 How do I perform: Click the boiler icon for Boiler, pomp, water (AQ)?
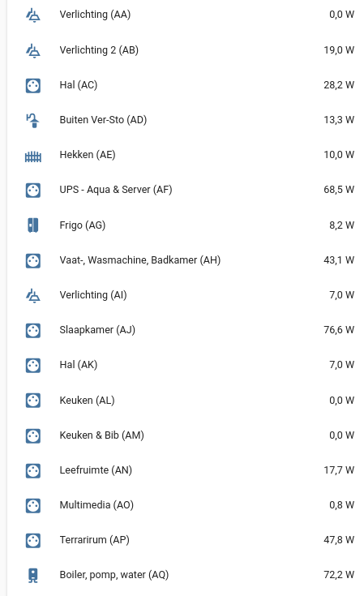(33, 575)
